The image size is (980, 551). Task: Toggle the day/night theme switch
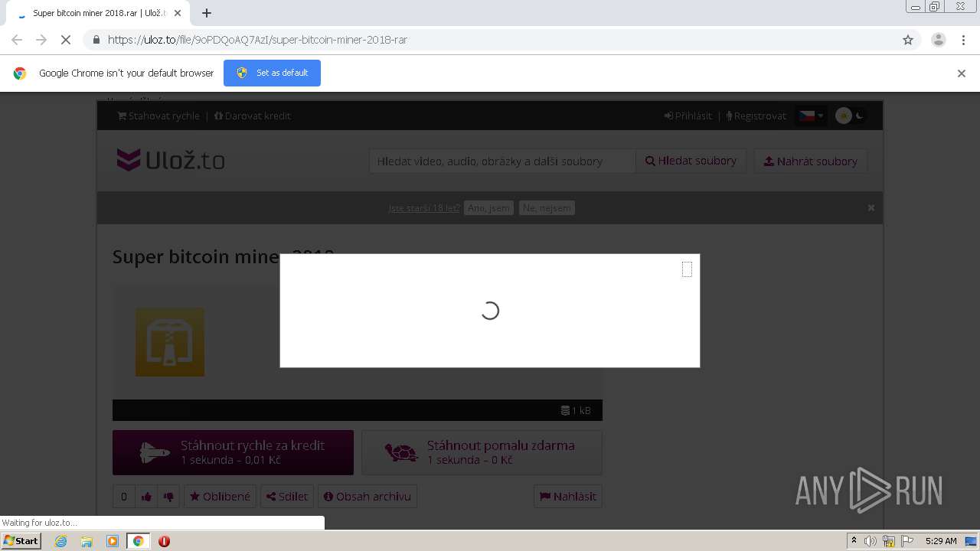pos(850,116)
